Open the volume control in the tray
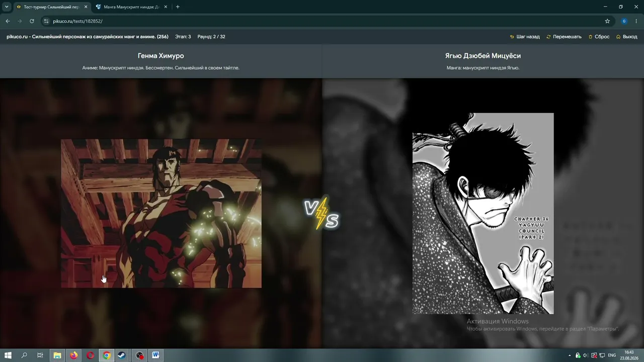This screenshot has height=362, width=644. tap(585, 355)
